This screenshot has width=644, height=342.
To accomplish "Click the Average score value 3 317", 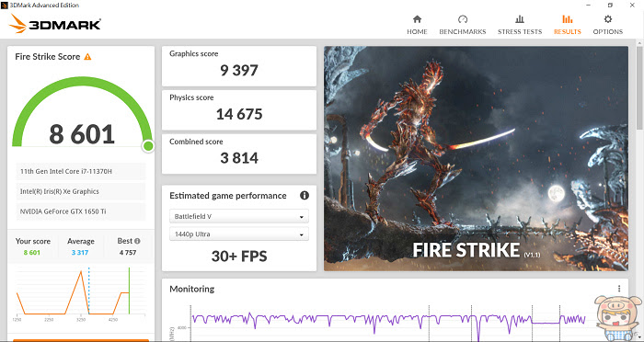I will pos(80,253).
